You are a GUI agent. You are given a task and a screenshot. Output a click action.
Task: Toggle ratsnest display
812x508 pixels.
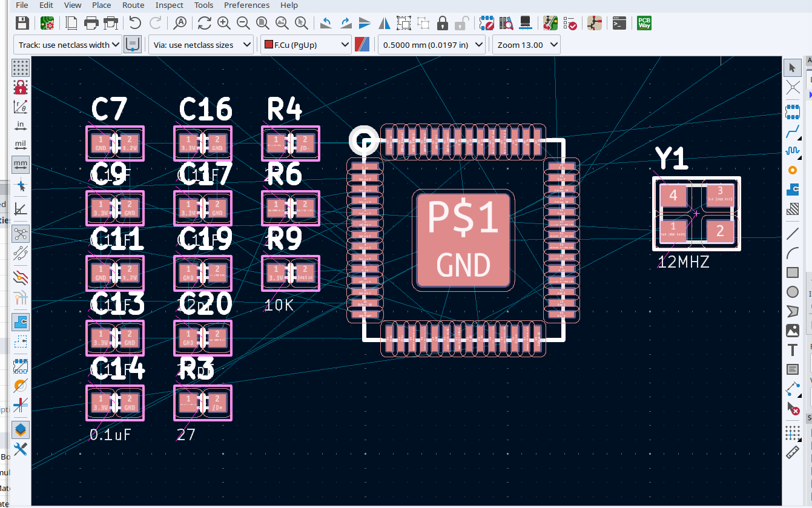point(21,233)
